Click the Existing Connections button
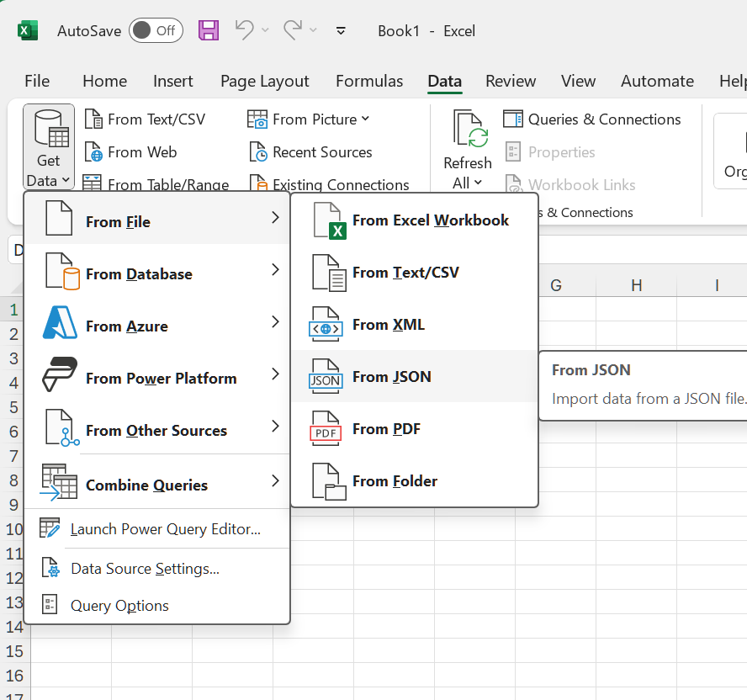The height and width of the screenshot is (700, 747). point(329,184)
